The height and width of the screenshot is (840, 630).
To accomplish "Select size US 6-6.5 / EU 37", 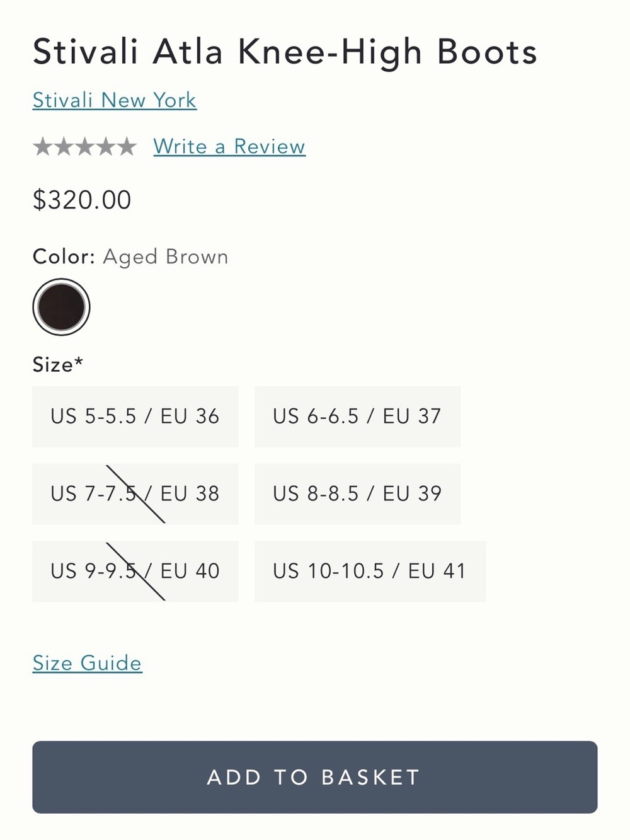I will pos(358,417).
